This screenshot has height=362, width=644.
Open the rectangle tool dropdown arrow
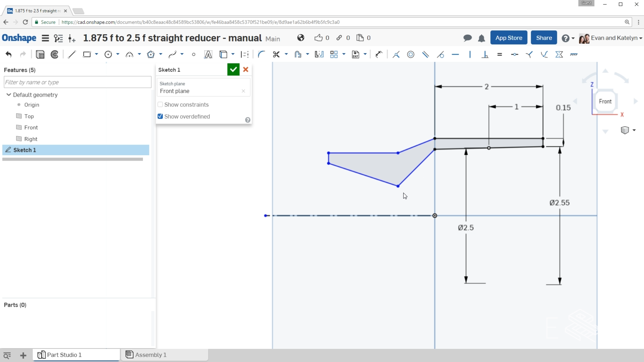pyautogui.click(x=97, y=54)
